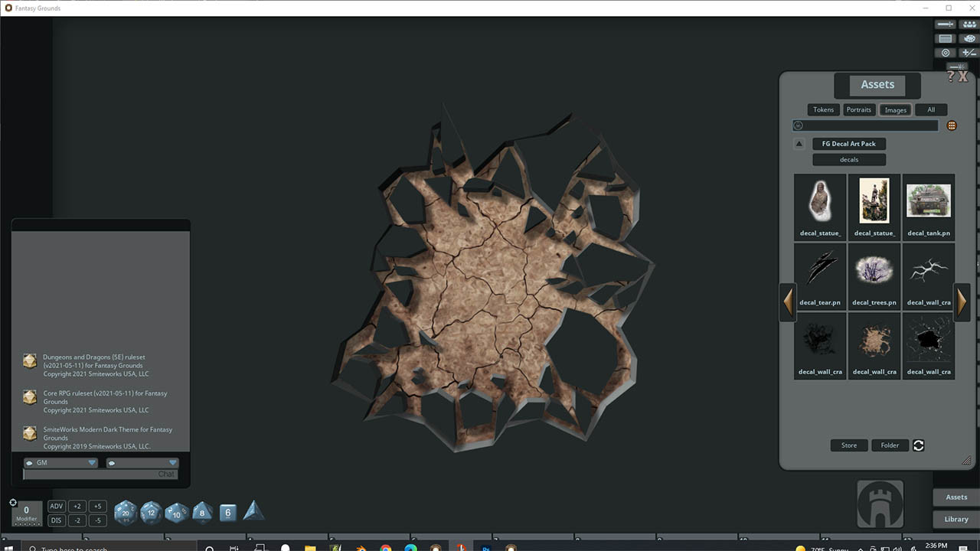Open the combat tracker sword icon
The width and height of the screenshot is (980, 551).
(x=946, y=24)
